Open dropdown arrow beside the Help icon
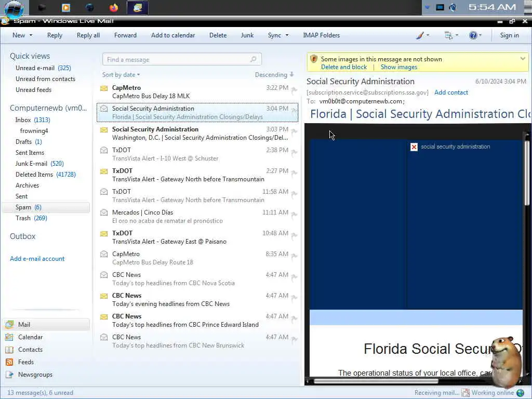 480,35
